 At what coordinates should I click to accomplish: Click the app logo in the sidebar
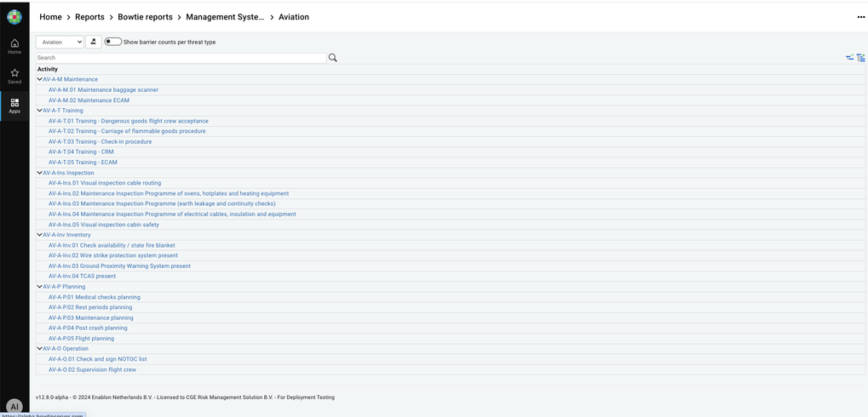pyautogui.click(x=14, y=17)
